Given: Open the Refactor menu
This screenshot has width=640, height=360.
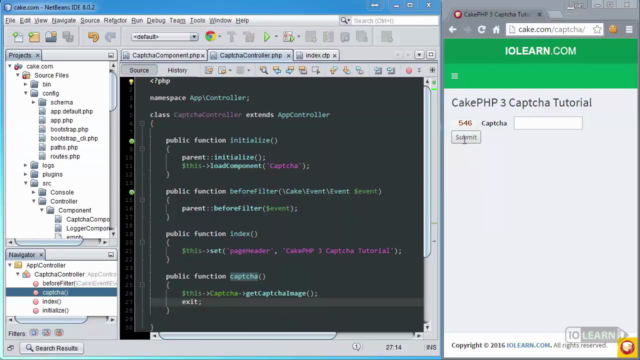Looking at the screenshot, I should point(115,20).
